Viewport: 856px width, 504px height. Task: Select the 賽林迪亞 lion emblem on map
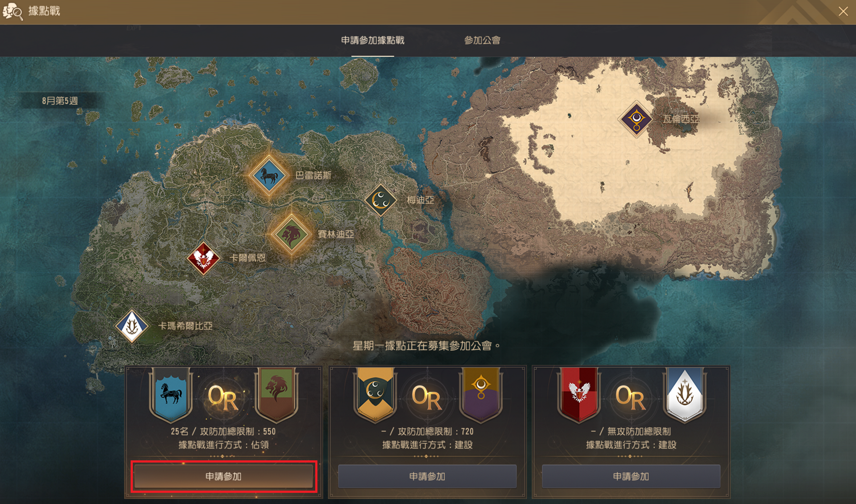[x=291, y=234]
